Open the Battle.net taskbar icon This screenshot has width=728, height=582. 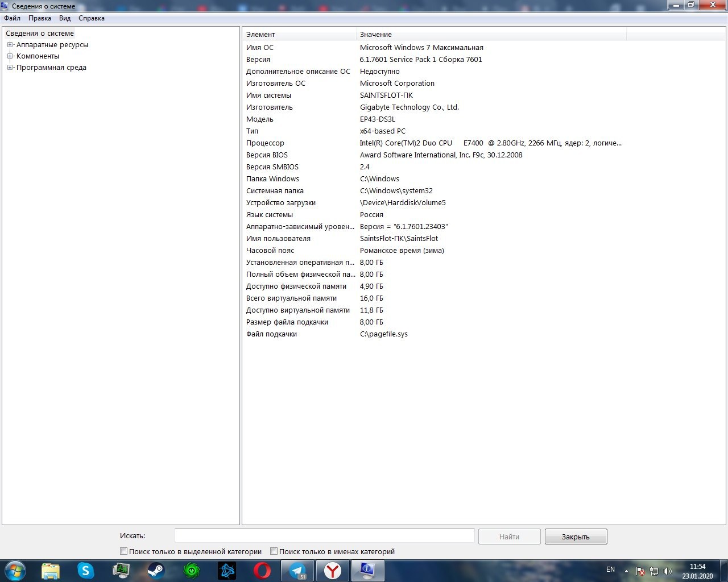(x=227, y=571)
